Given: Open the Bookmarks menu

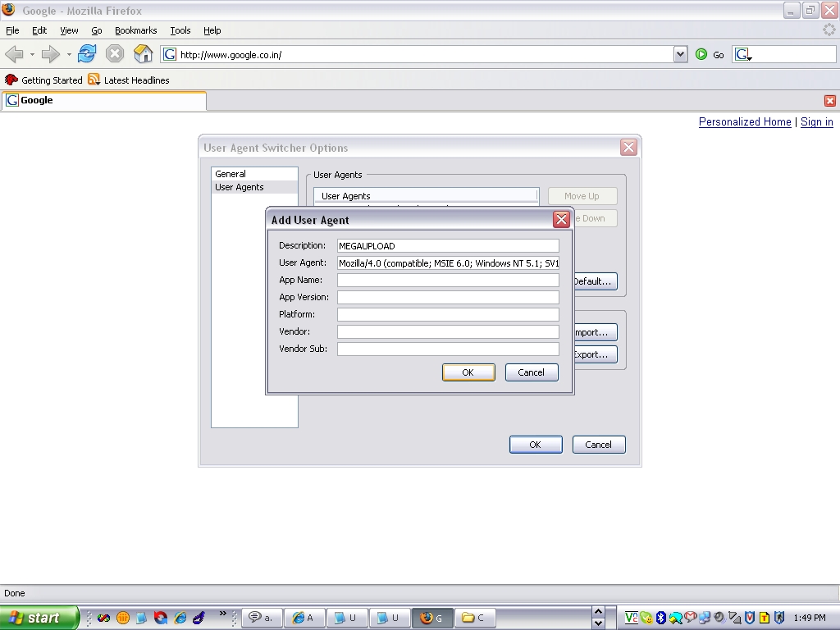Looking at the screenshot, I should click(x=135, y=30).
